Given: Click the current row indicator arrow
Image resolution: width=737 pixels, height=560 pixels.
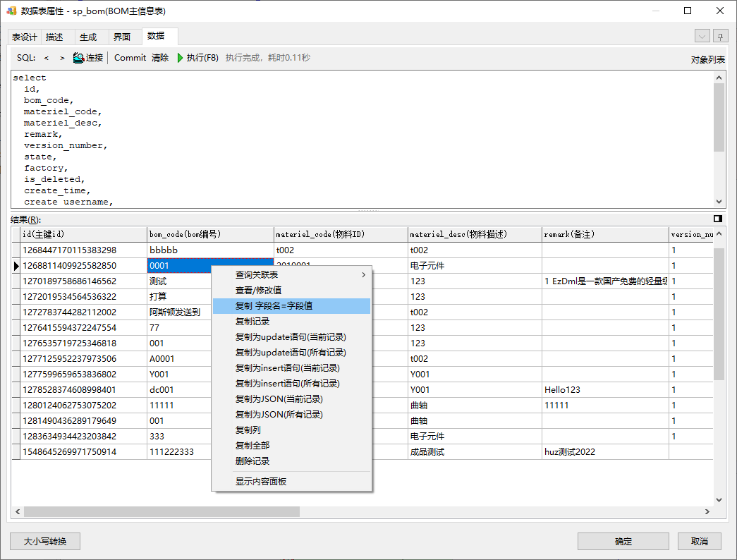Looking at the screenshot, I should coord(16,266).
